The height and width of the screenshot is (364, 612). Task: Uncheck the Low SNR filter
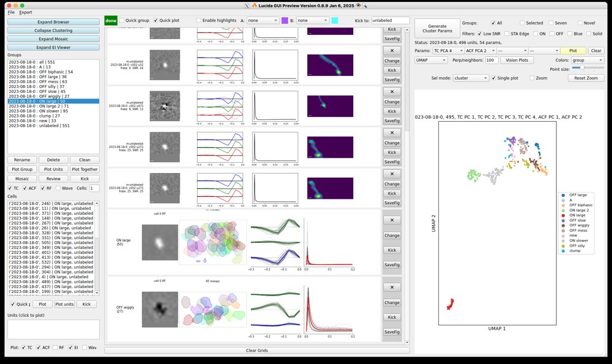click(480, 33)
